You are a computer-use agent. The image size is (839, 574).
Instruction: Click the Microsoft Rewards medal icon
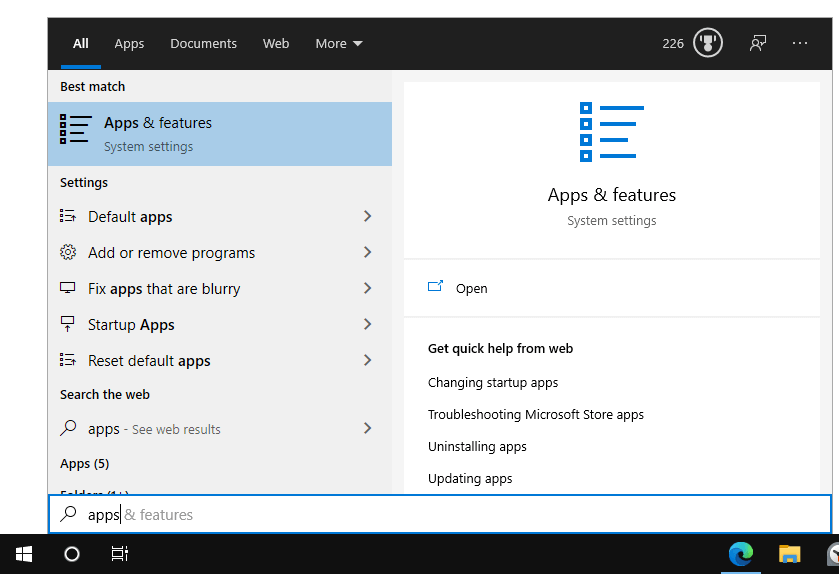[707, 43]
